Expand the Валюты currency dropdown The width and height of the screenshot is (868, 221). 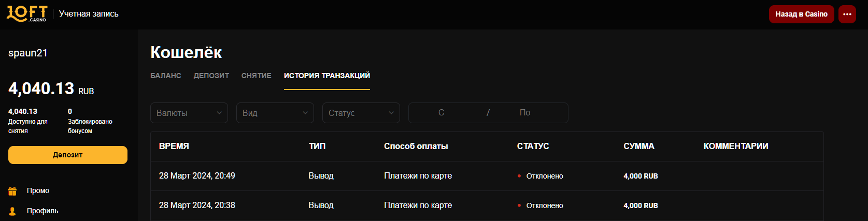point(189,113)
